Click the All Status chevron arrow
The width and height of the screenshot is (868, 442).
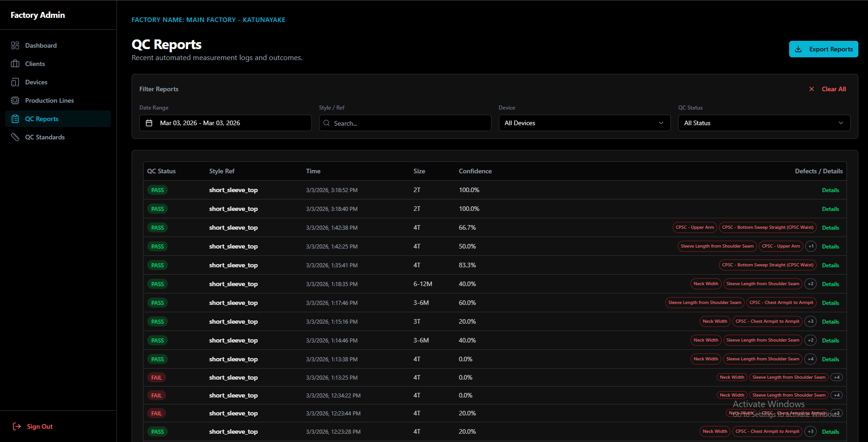coord(841,123)
